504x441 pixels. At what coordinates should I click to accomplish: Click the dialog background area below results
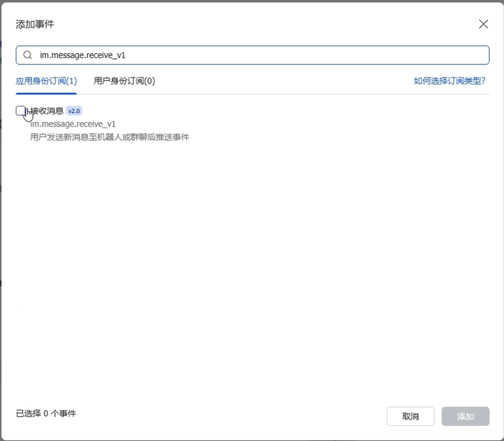(x=251, y=269)
